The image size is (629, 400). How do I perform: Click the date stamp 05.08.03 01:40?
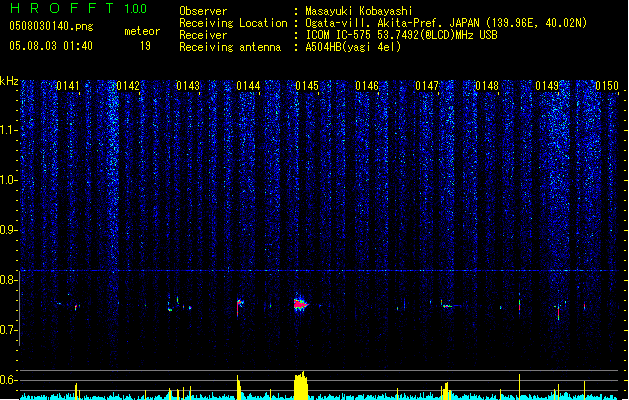click(51, 46)
